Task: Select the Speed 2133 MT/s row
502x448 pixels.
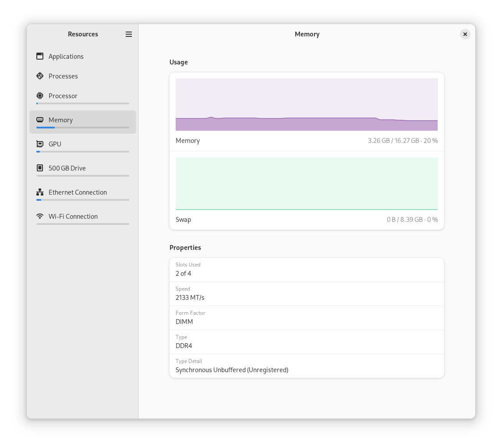Action: point(307,294)
